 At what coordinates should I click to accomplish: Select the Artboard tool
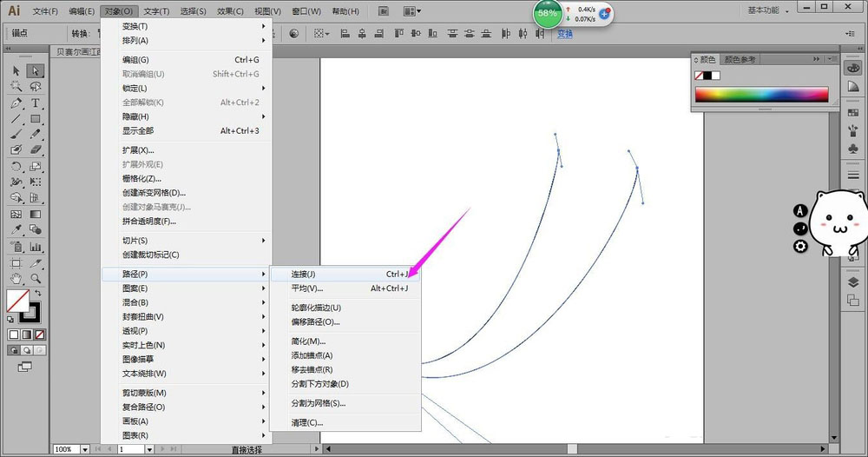click(x=16, y=263)
